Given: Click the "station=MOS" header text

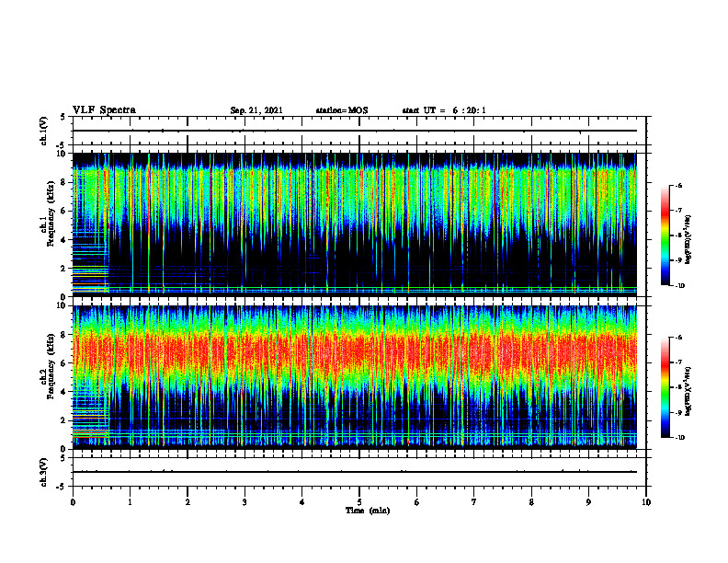Looking at the screenshot, I should point(342,110).
